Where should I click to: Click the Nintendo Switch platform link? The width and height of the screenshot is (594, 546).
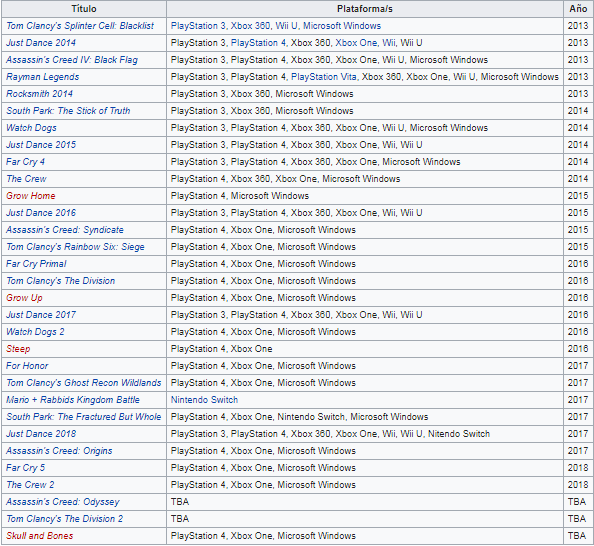click(x=204, y=400)
